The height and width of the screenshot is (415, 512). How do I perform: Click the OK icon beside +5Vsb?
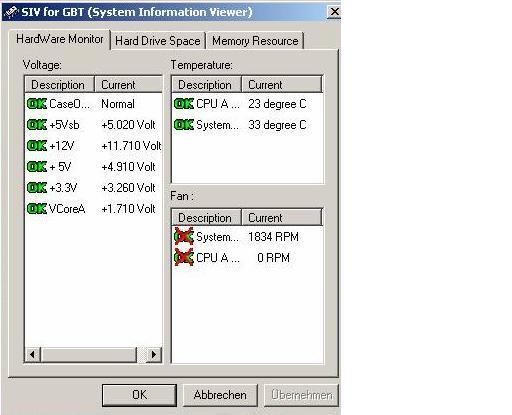(x=37, y=125)
